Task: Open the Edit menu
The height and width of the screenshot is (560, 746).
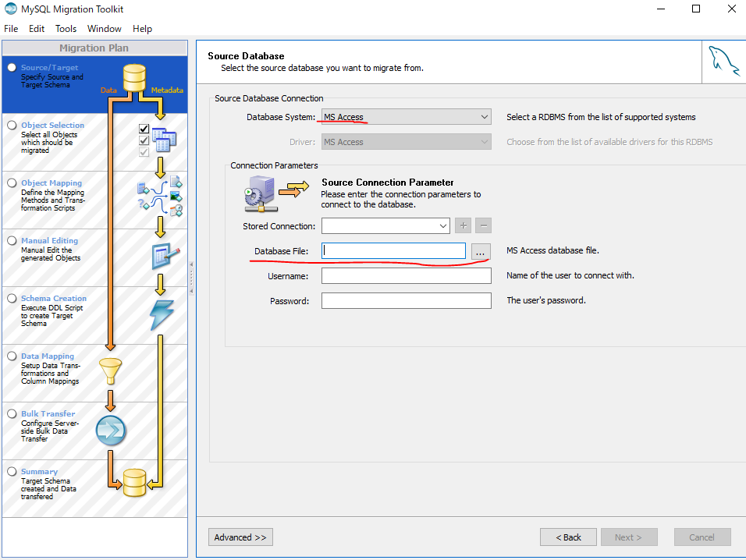Action: point(37,29)
